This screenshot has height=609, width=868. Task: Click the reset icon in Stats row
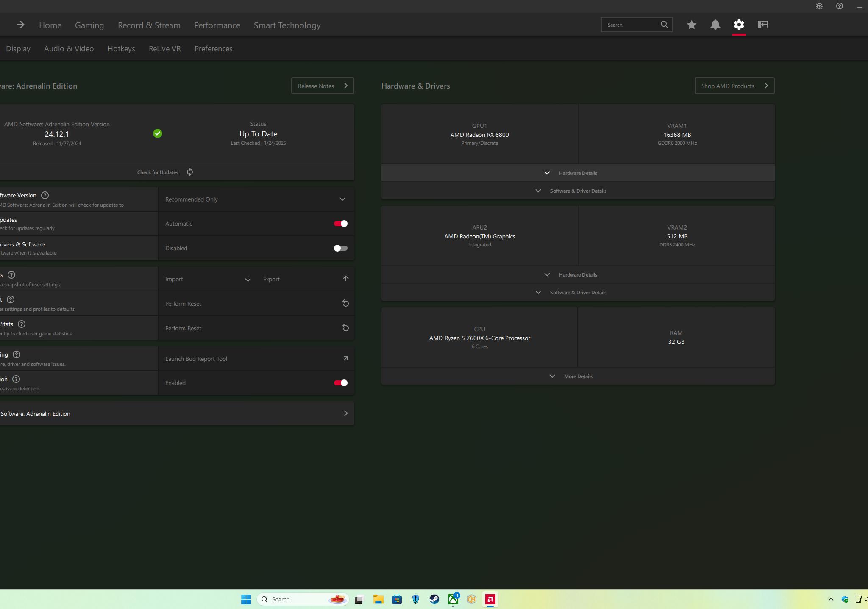pyautogui.click(x=346, y=328)
